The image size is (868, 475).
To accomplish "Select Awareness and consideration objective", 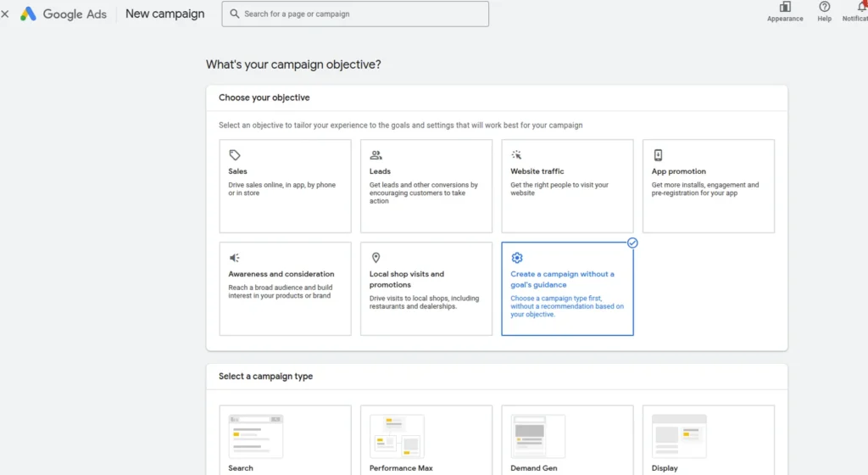I will pos(285,289).
